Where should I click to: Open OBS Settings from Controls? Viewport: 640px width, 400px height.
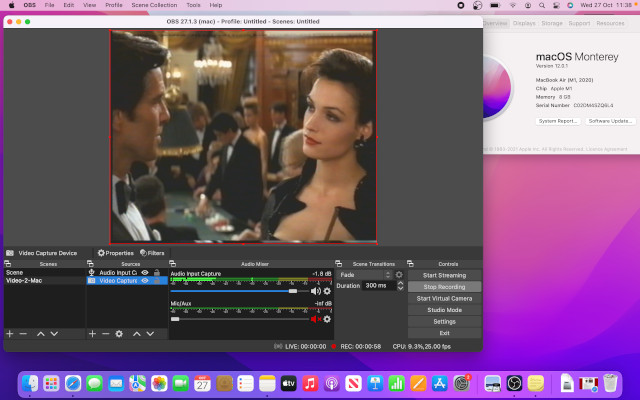coord(444,322)
